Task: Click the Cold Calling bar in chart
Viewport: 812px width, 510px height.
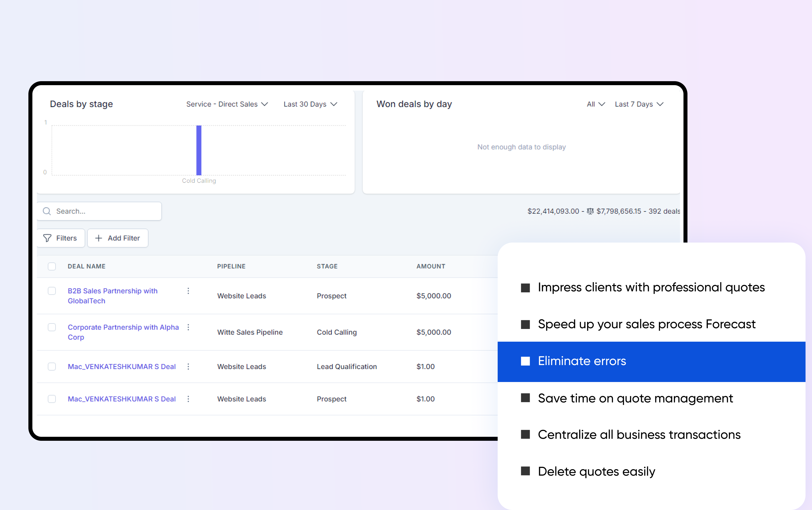Action: point(199,150)
